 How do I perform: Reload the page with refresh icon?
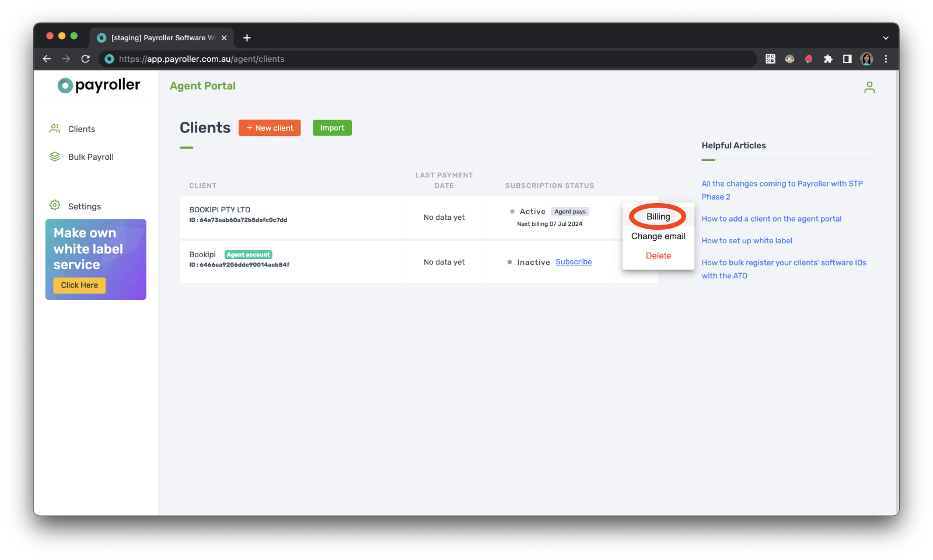[x=86, y=59]
